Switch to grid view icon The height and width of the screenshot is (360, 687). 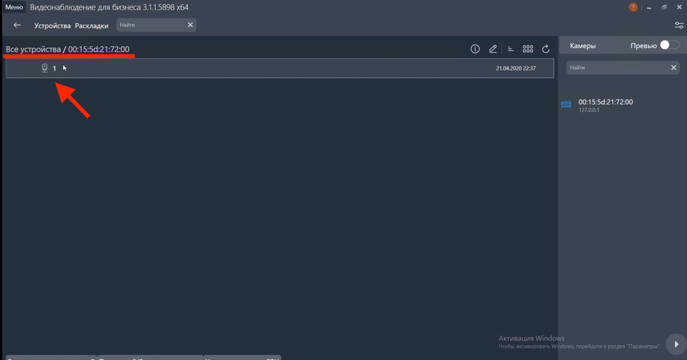pyautogui.click(x=528, y=49)
